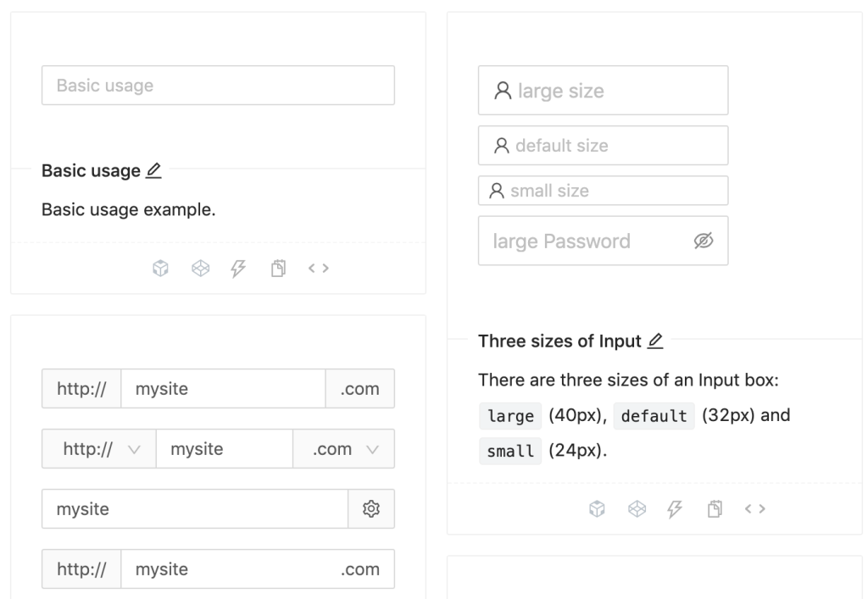This screenshot has width=868, height=599.
Task: Copy code of Basic usage demo
Action: tap(278, 269)
